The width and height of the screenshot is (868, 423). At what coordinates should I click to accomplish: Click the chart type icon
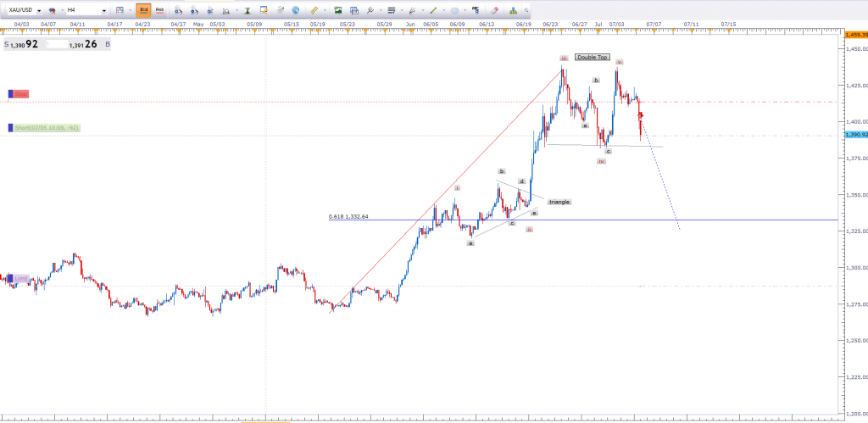pos(120,10)
